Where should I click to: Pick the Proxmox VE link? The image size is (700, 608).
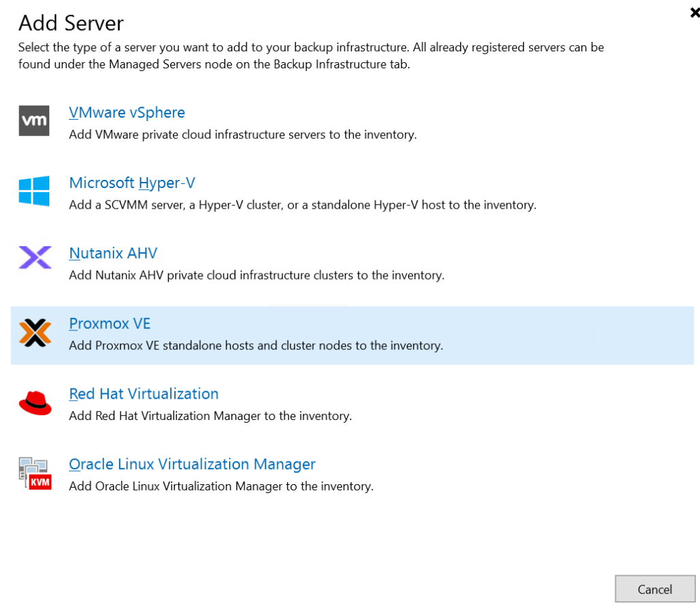tap(110, 323)
